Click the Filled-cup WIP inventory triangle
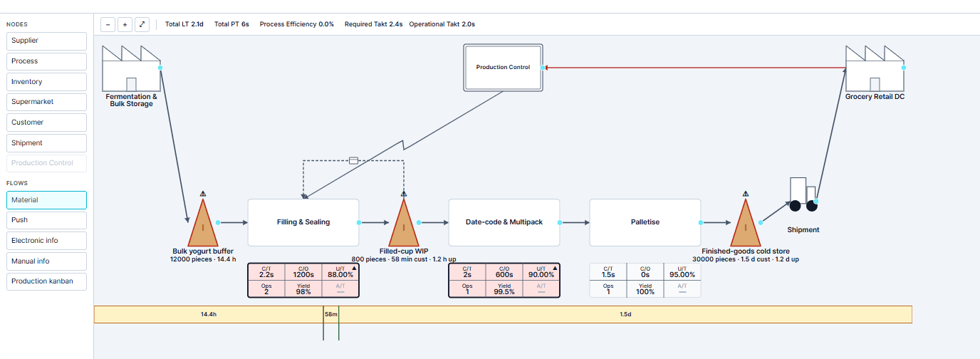980x359 pixels. 404,223
